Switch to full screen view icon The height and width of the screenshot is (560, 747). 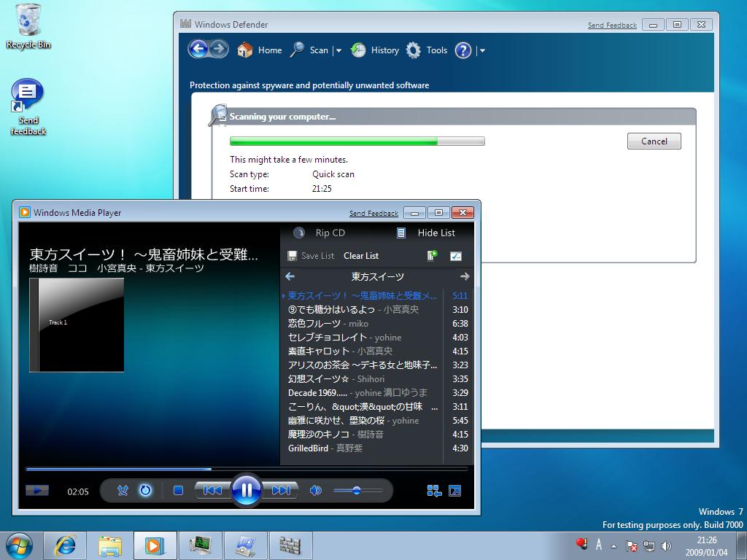coord(455,491)
